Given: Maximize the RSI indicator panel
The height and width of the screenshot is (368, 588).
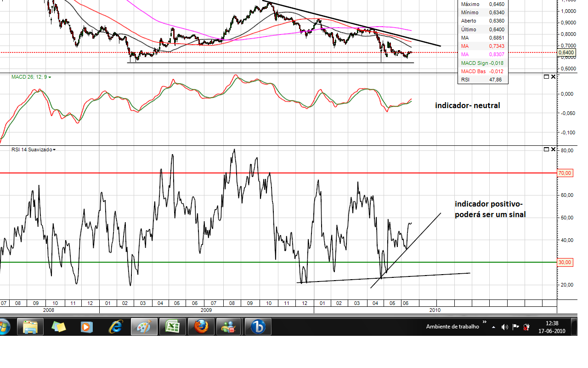Looking at the screenshot, I should click(546, 149).
